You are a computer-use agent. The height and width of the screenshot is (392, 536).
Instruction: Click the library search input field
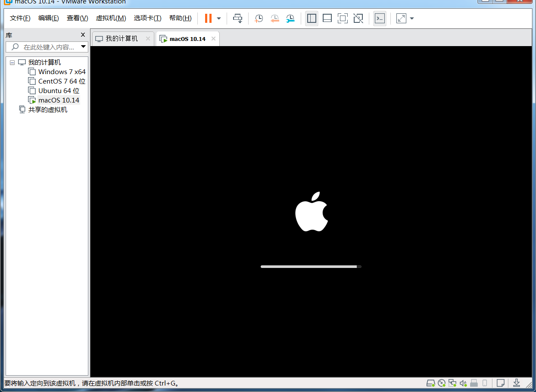click(47, 47)
